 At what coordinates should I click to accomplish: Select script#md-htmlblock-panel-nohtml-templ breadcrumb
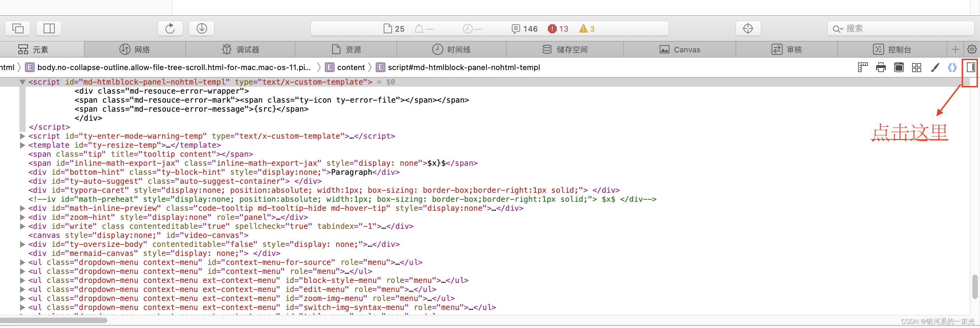(x=458, y=67)
